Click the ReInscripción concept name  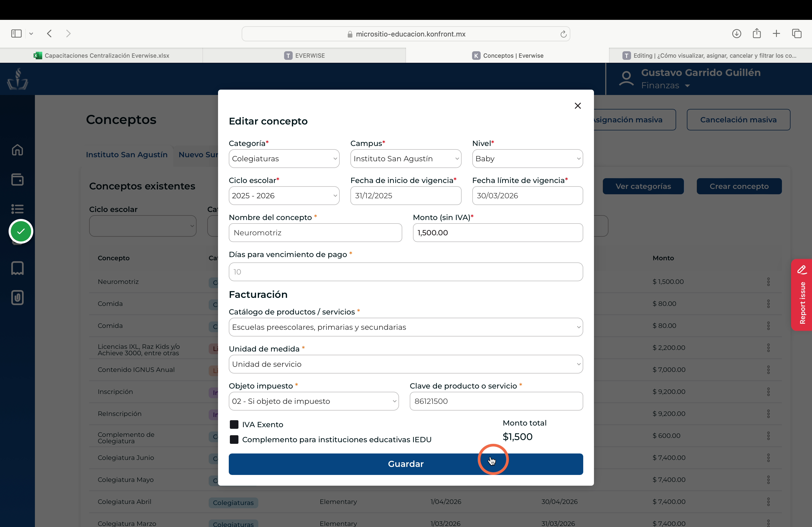click(x=119, y=413)
